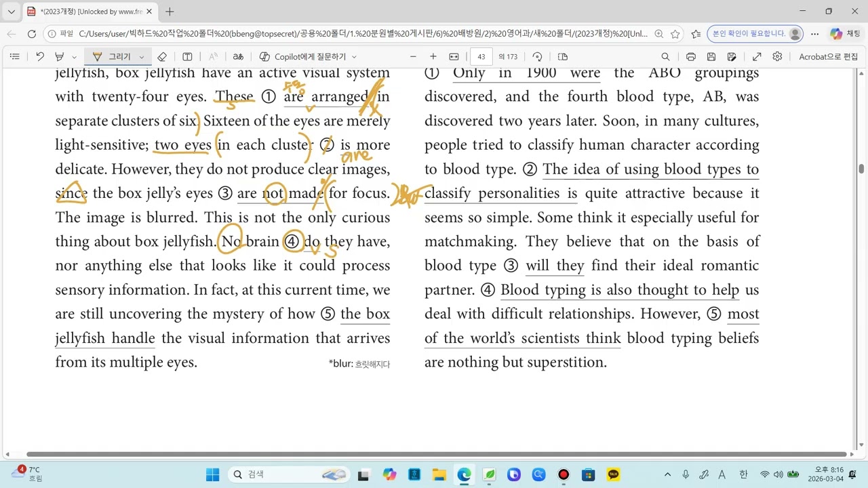The width and height of the screenshot is (868, 488).
Task: Select the eraser tool
Action: pyautogui.click(x=161, y=57)
